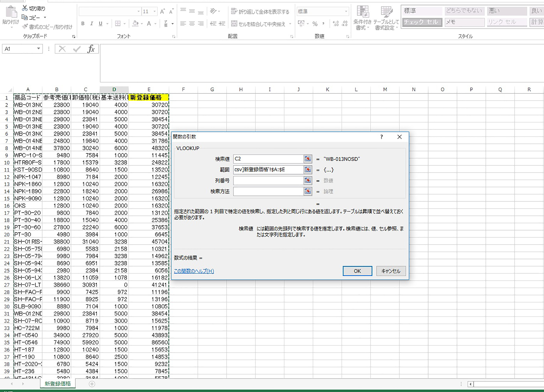
Task: Select 標準 cell style
Action: point(422,11)
